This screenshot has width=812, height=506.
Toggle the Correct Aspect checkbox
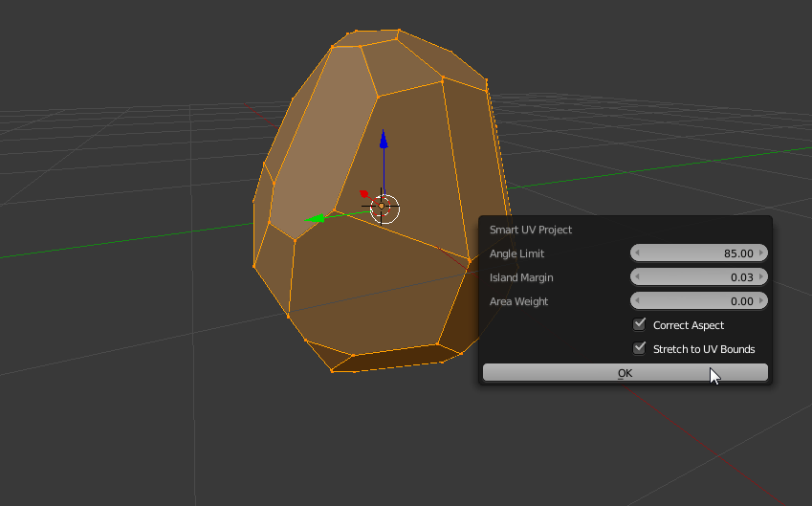coord(640,325)
